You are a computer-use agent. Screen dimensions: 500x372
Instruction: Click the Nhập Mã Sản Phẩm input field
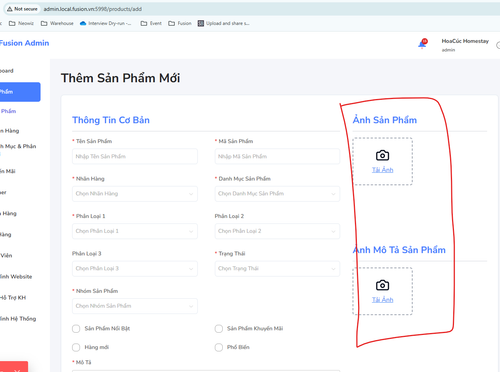point(277,156)
